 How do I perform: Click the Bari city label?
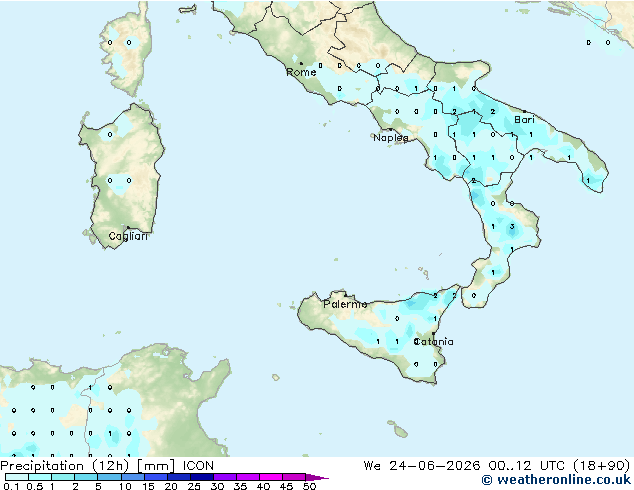point(524,120)
